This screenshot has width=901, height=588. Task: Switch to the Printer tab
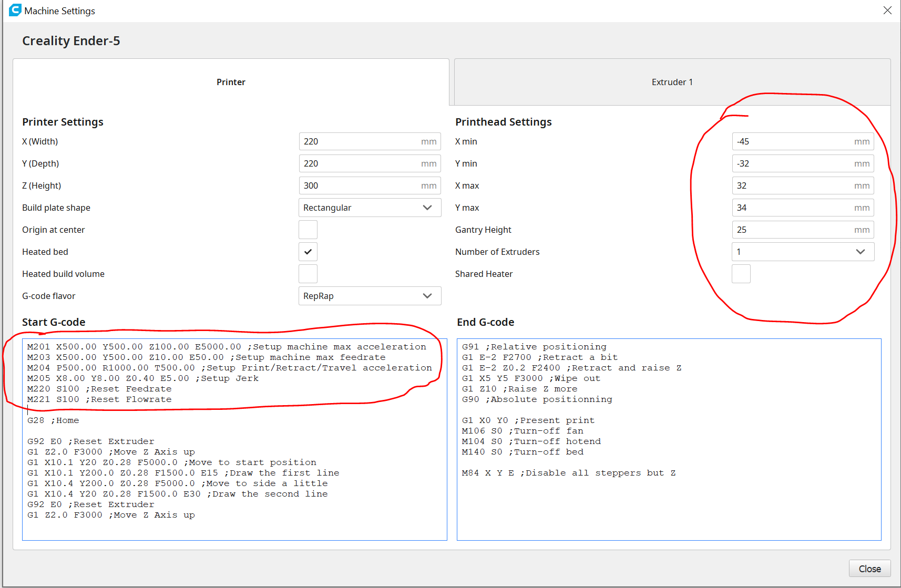[231, 82]
